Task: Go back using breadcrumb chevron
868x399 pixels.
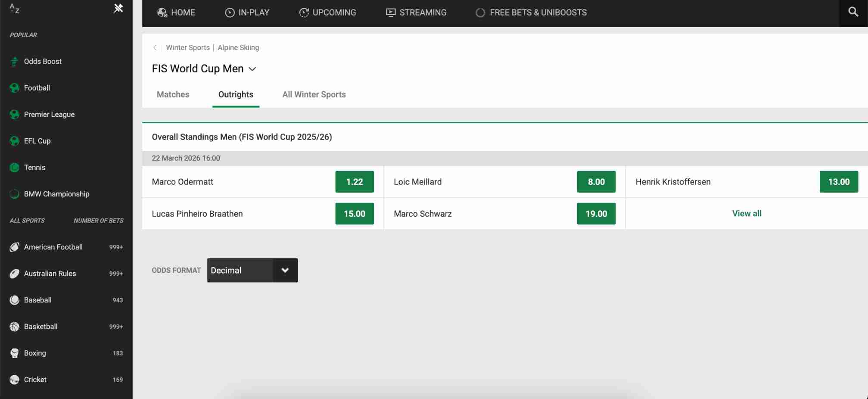Action: tap(155, 47)
